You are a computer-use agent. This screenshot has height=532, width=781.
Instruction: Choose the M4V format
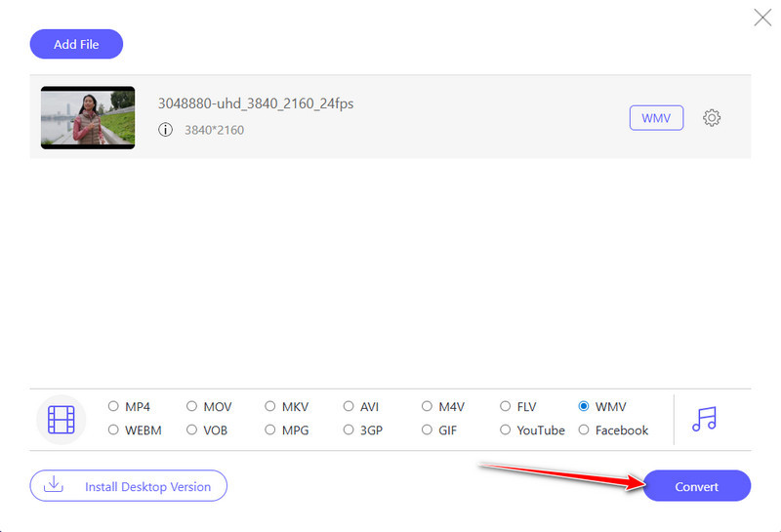click(427, 406)
